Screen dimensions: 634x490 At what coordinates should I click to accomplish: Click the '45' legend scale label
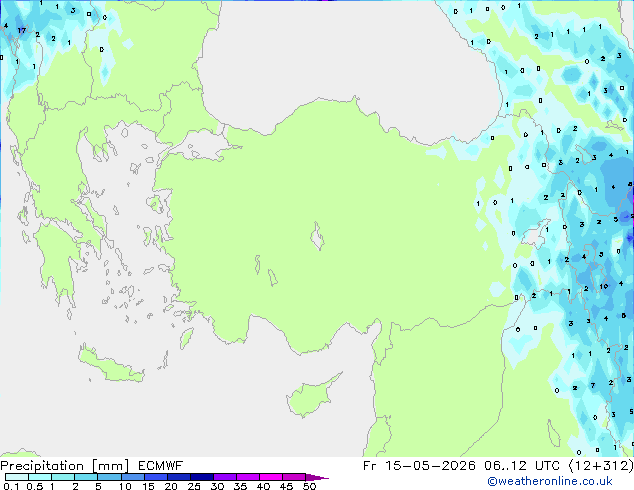pyautogui.click(x=286, y=486)
